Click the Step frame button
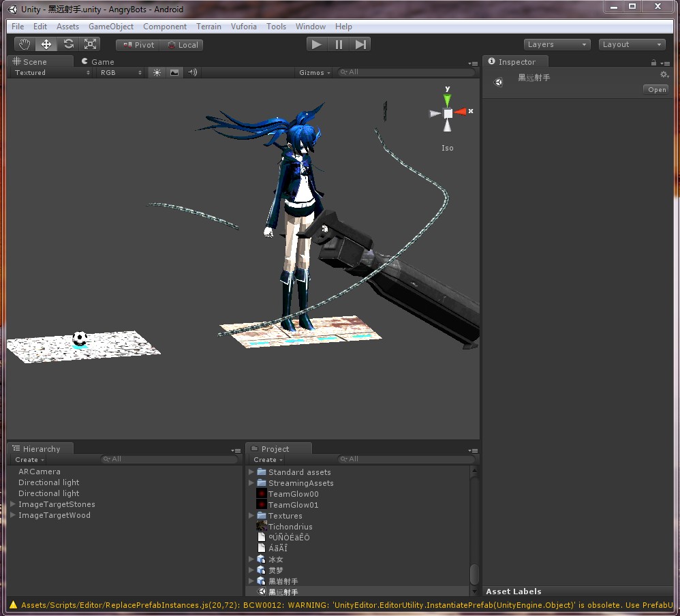The image size is (680, 616). coord(360,44)
